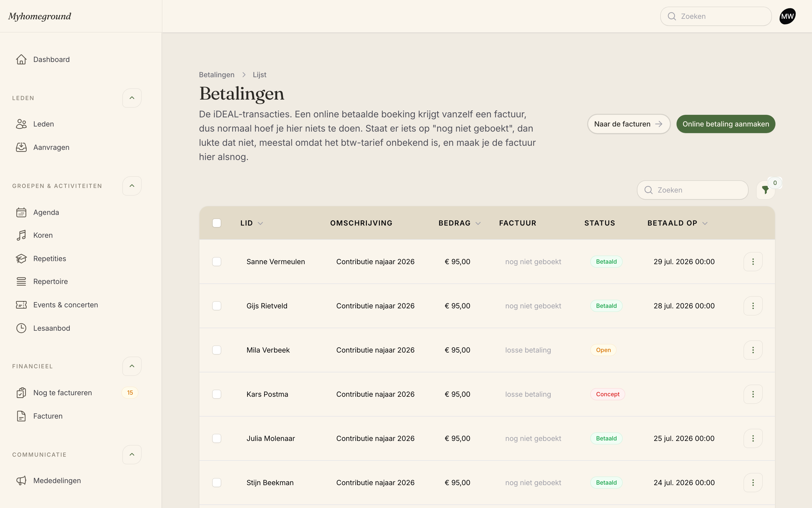
Task: Open row actions for Sanne Vermeulen
Action: point(753,261)
